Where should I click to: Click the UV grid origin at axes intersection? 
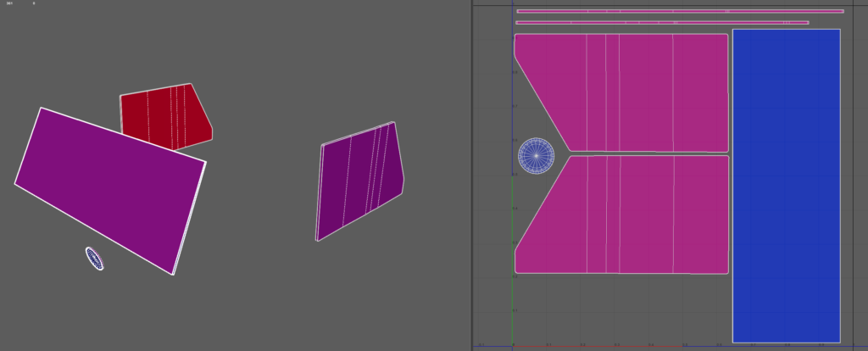(513, 346)
